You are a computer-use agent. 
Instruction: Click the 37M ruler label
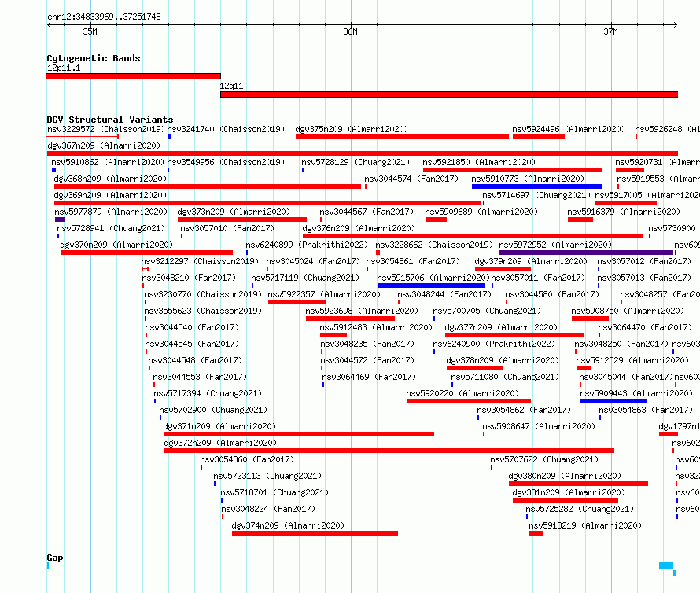(610, 31)
